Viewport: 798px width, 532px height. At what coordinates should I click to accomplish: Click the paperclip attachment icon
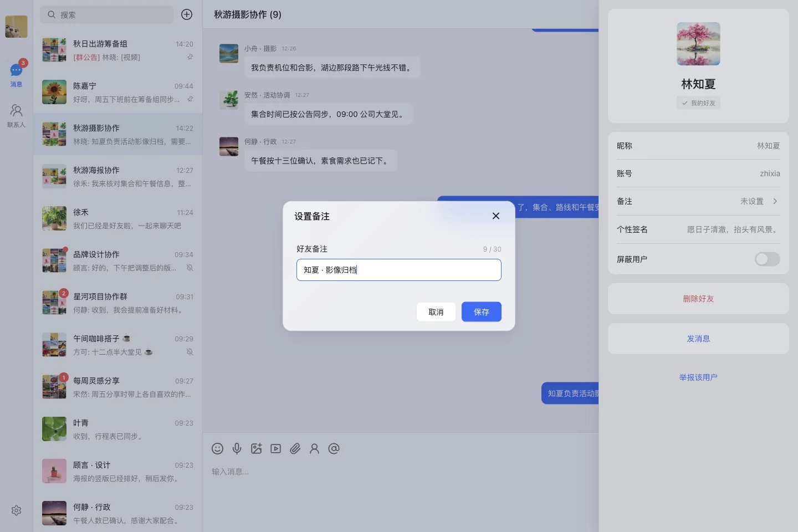coord(295,448)
